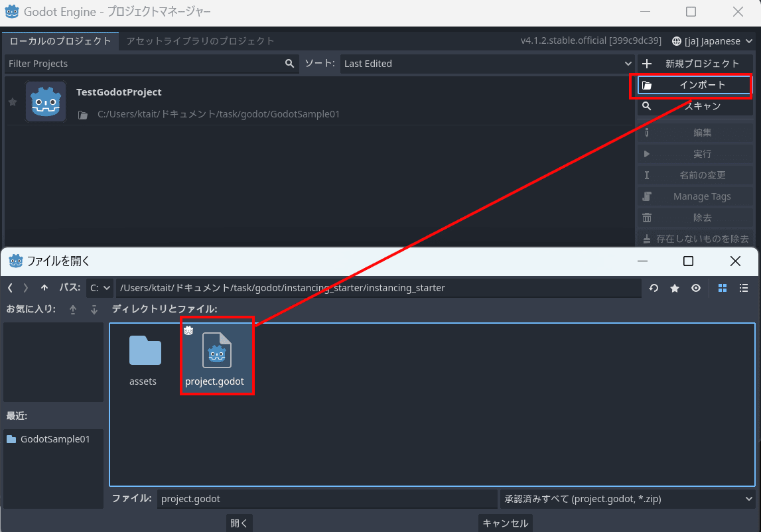The height and width of the screenshot is (532, 761).
Task: Open the Last Edited sort dropdown
Action: (x=487, y=64)
